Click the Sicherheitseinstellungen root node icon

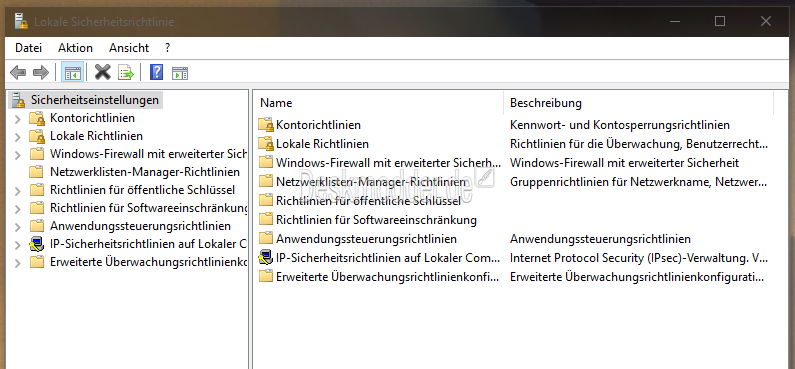18,100
